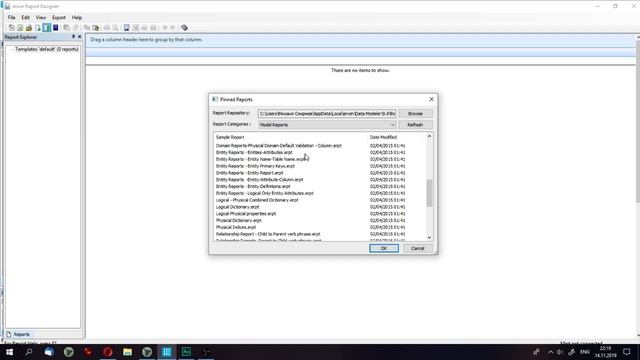Open the File menu

[11, 18]
